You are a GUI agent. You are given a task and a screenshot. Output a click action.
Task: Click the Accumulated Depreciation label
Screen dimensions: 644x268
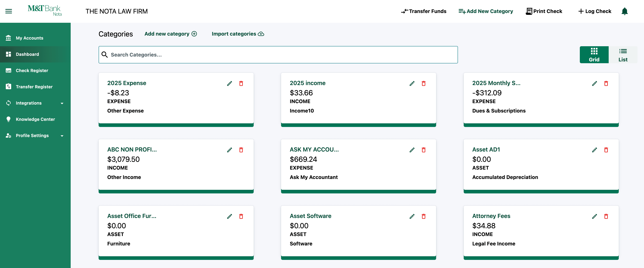point(505,177)
